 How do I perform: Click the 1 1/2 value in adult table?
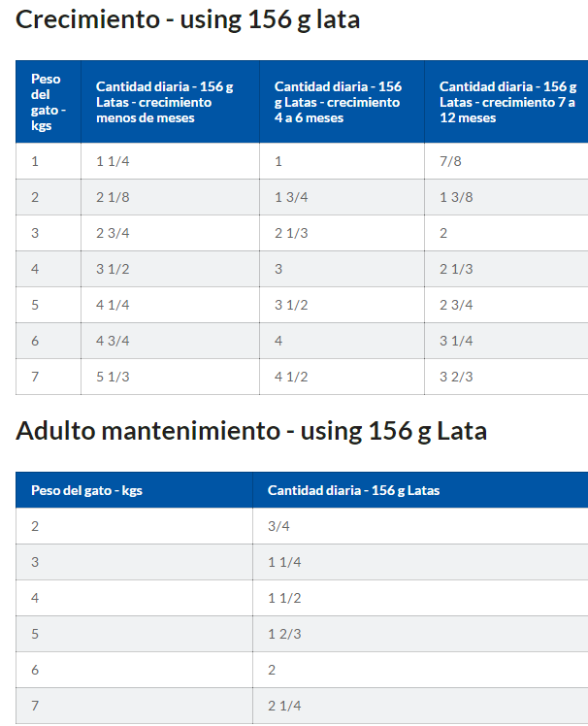click(284, 598)
